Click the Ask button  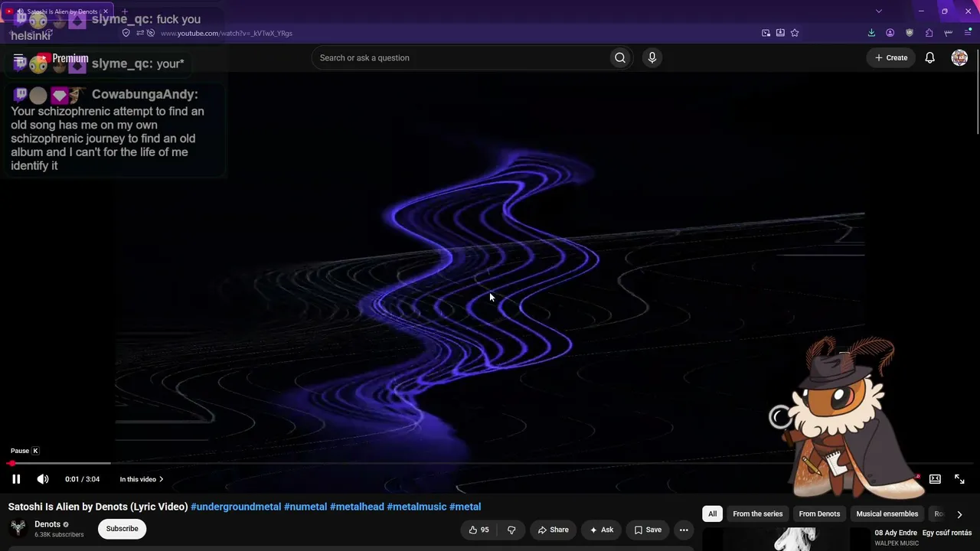pos(601,530)
